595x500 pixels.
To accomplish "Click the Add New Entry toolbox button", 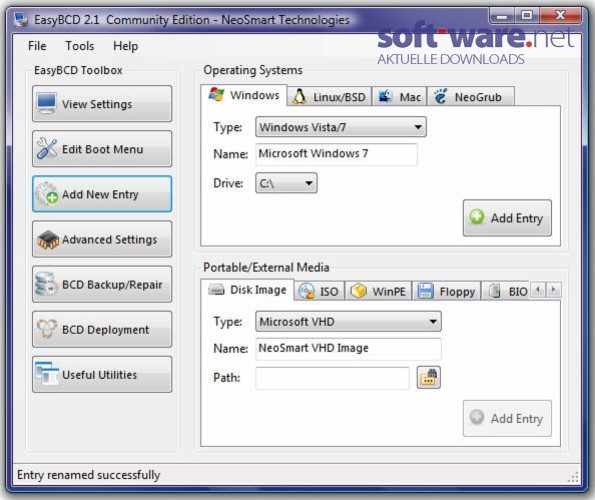I will pos(102,194).
